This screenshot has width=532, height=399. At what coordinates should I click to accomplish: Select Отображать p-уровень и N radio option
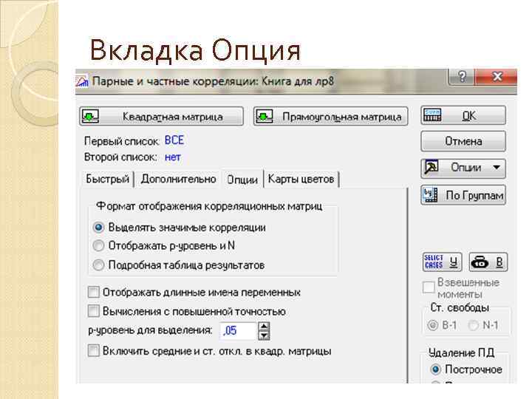click(98, 245)
